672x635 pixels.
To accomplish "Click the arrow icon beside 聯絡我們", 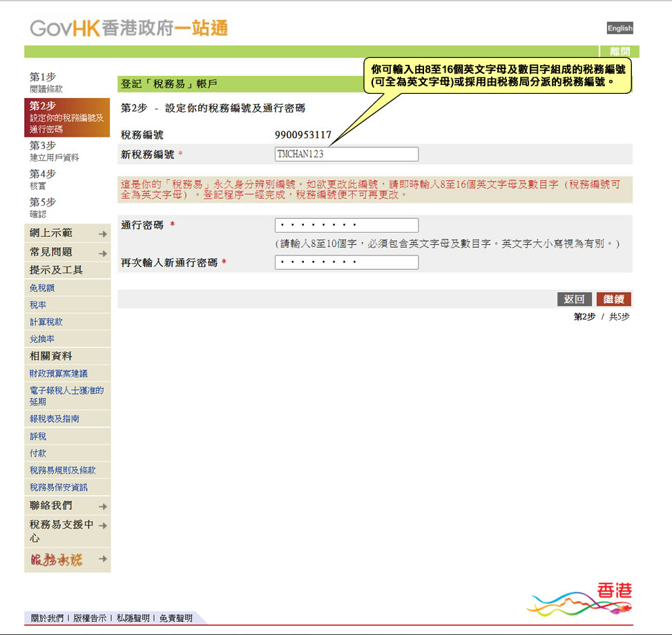I will 104,506.
